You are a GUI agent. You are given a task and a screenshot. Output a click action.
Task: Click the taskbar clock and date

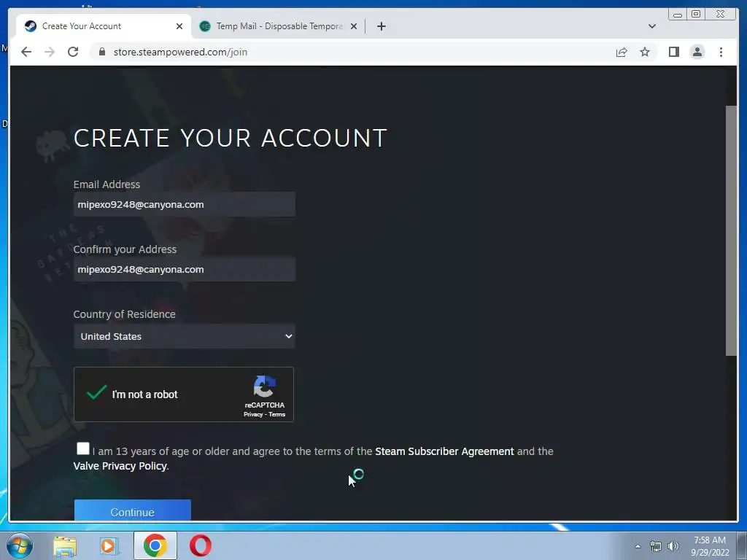710,546
